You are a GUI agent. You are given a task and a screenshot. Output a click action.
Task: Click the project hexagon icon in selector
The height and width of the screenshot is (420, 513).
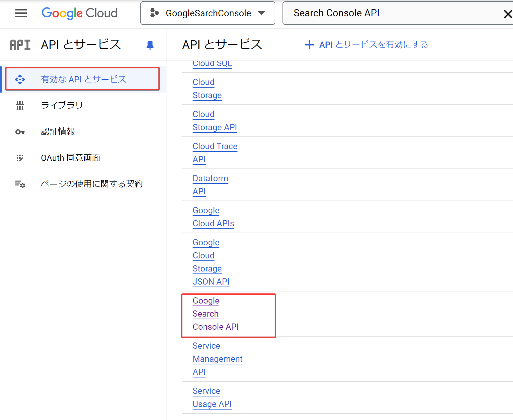(154, 13)
